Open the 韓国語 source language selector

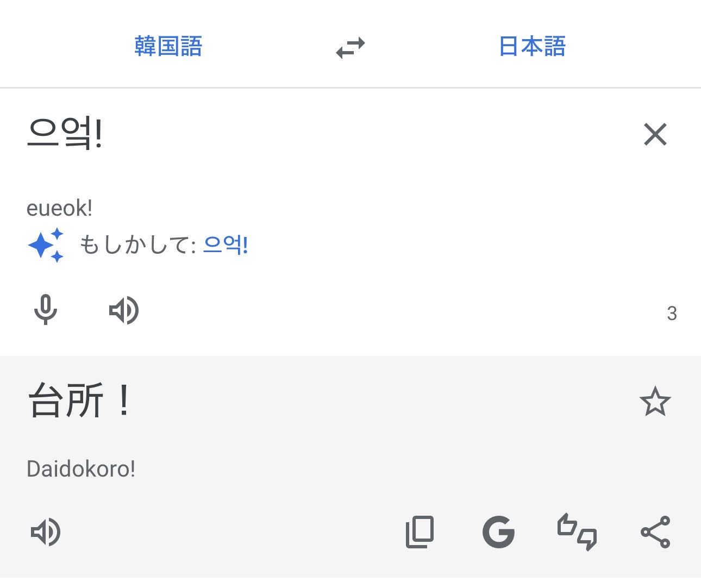(x=168, y=46)
